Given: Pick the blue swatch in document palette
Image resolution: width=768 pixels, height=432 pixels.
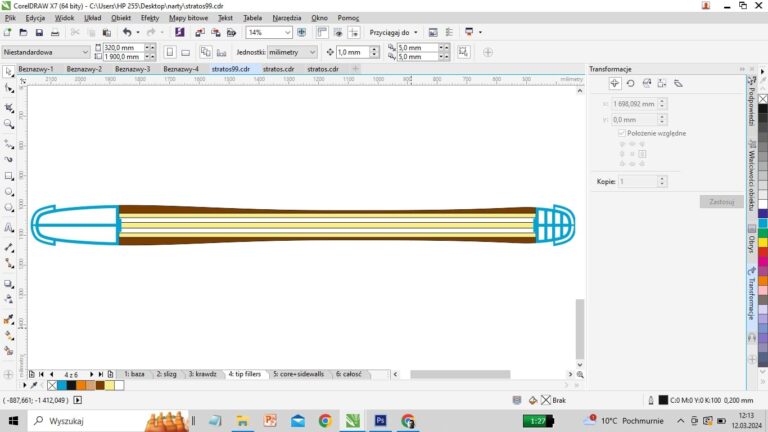Looking at the screenshot, I should 61,385.
